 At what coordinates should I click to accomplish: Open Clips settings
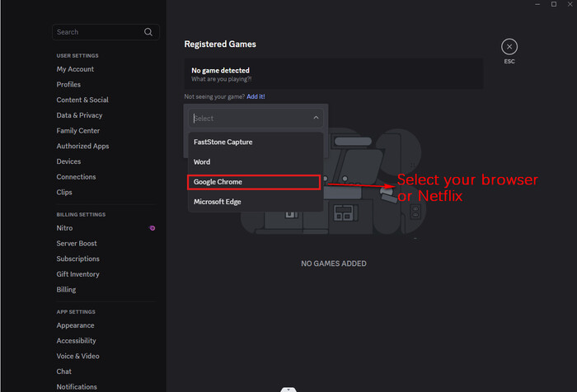click(64, 193)
